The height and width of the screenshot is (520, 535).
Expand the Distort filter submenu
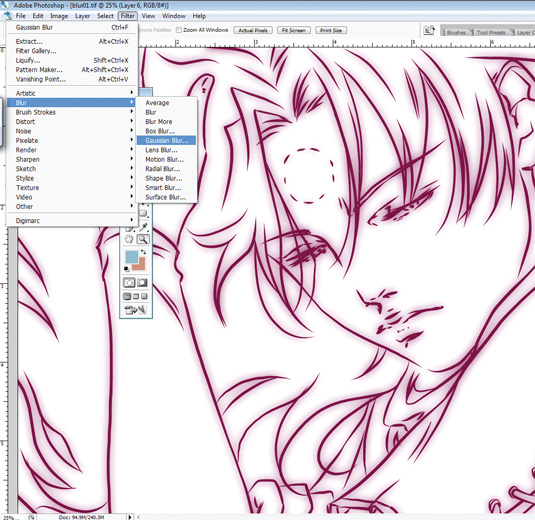(72, 121)
